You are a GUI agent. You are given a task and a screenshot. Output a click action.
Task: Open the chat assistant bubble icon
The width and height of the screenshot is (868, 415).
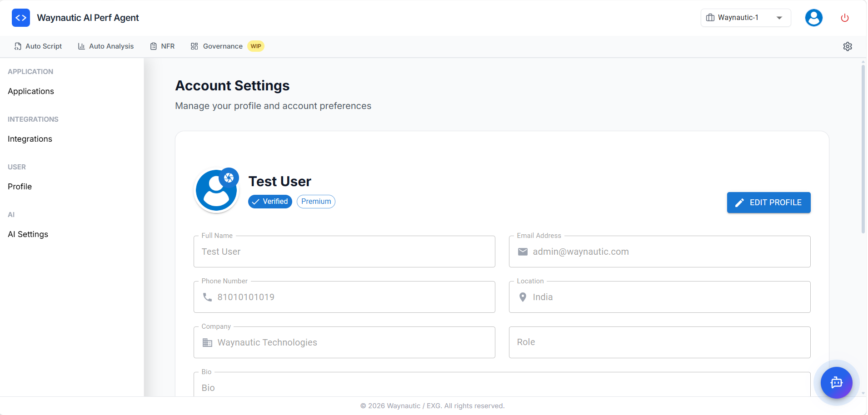point(836,383)
